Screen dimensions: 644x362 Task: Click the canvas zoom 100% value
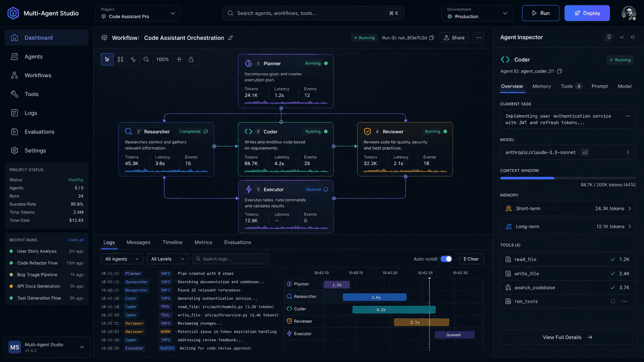[163, 59]
